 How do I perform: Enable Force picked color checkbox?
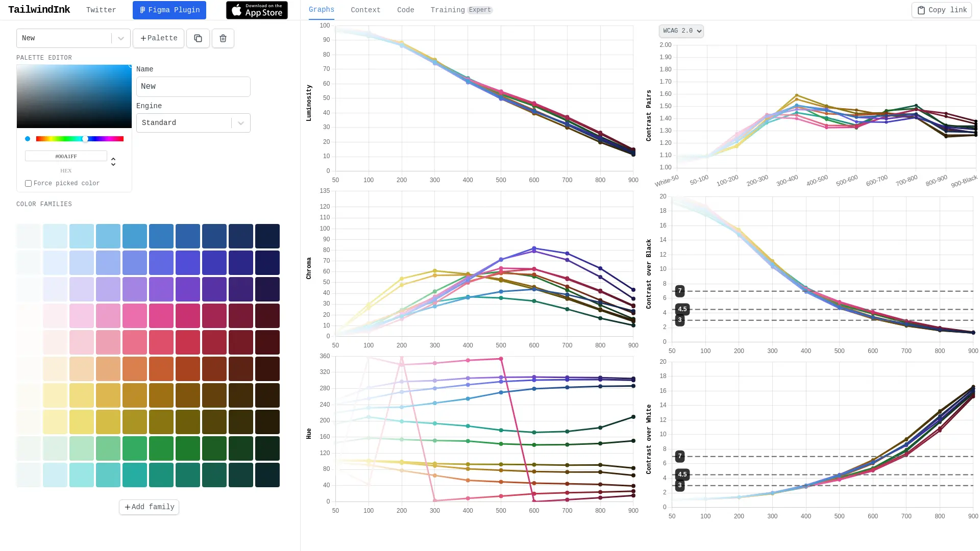coord(29,184)
